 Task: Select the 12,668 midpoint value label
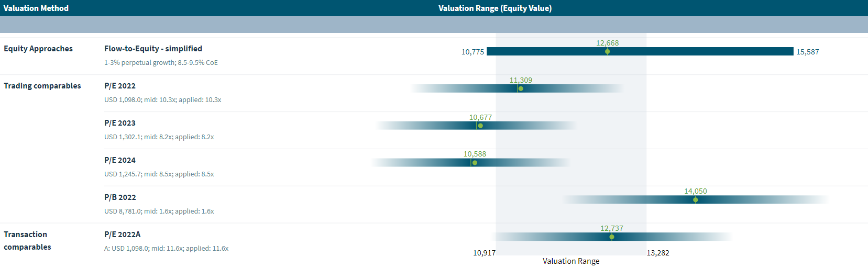607,43
